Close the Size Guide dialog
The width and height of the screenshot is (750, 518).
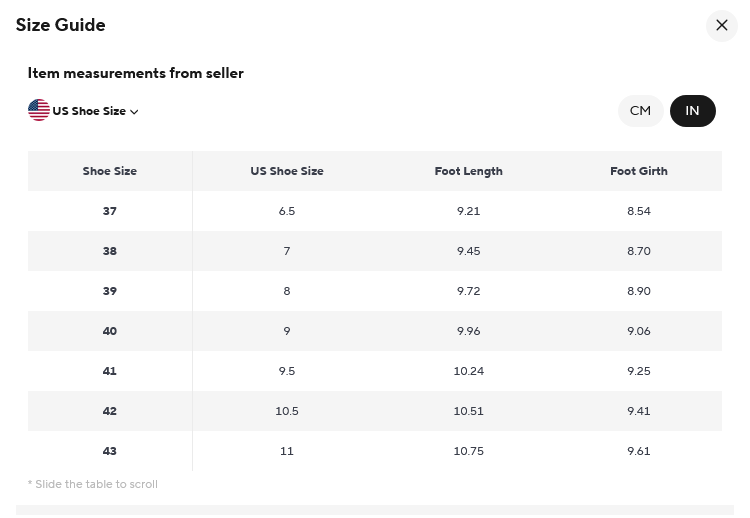(x=721, y=26)
